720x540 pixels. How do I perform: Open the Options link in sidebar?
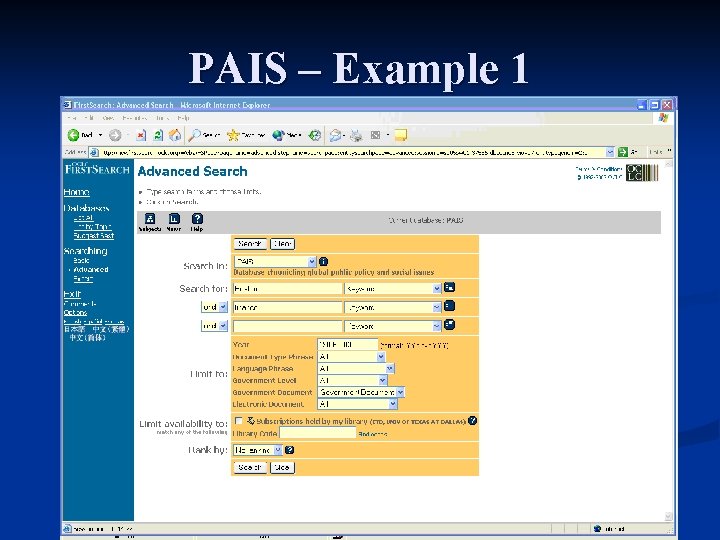pyautogui.click(x=75, y=313)
